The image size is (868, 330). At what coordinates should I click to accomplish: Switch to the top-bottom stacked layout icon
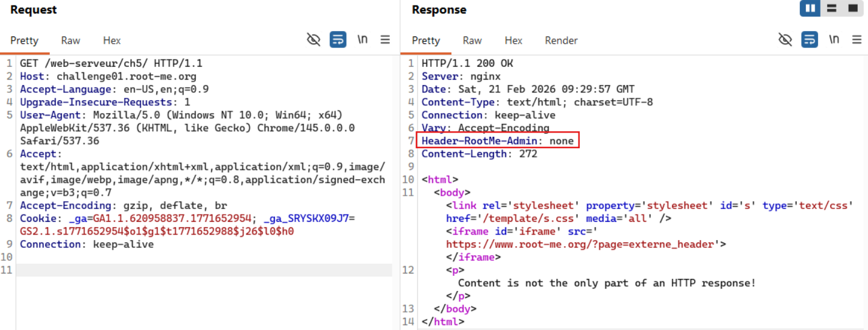[x=832, y=9]
